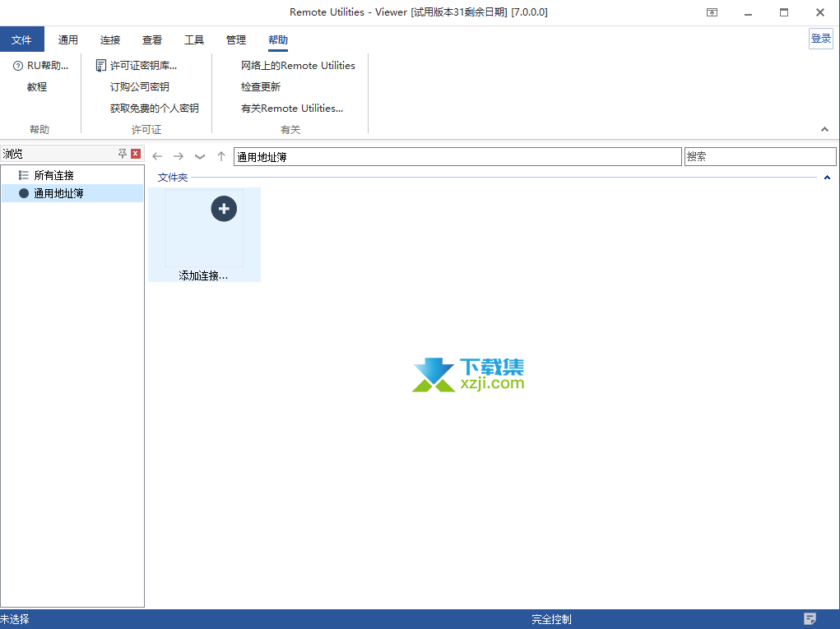Click the 搜索 search field
The image size is (840, 629).
click(x=760, y=157)
